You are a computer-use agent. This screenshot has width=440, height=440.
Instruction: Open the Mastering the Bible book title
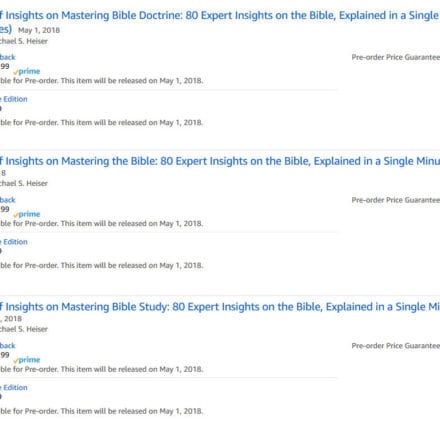220,161
